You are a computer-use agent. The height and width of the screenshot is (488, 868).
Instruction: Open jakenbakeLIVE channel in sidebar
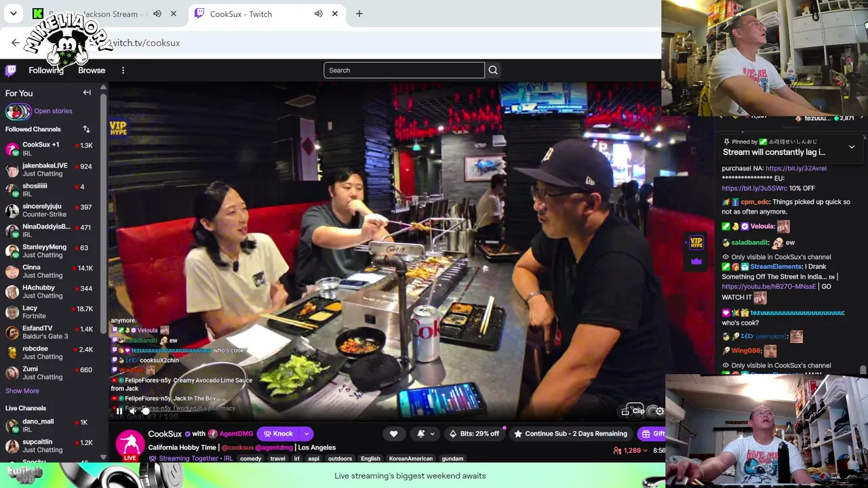[49, 169]
